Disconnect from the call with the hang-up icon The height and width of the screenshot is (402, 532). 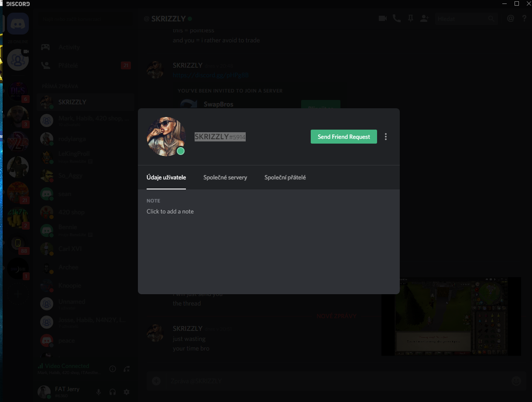[127, 369]
